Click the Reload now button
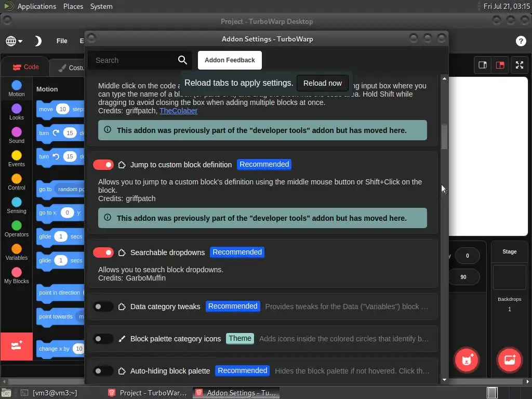 pyautogui.click(x=322, y=83)
